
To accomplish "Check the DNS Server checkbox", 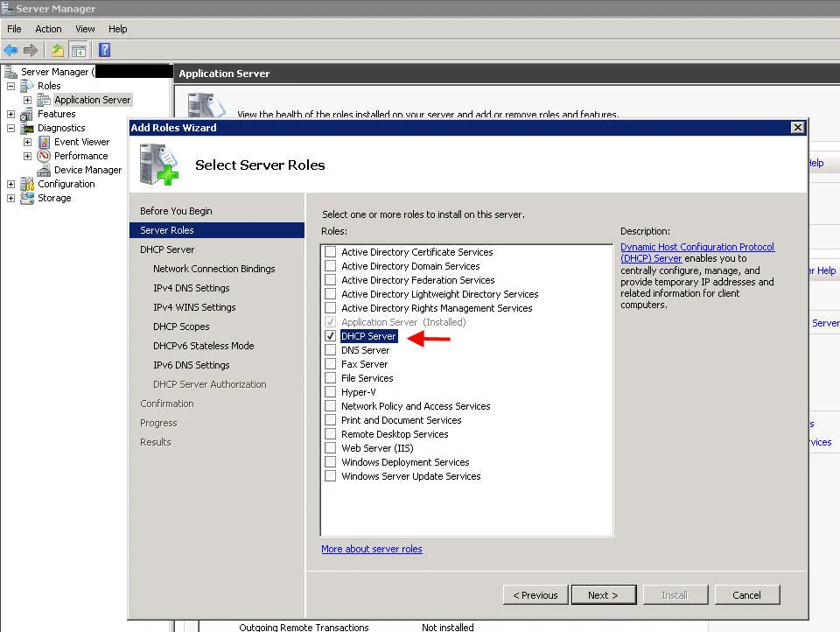I will (x=331, y=350).
